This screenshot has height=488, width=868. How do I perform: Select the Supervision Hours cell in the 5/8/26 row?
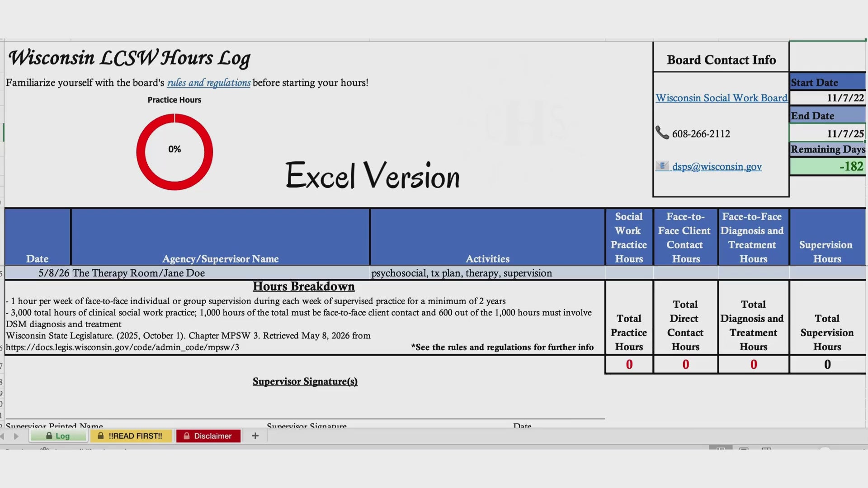point(827,273)
